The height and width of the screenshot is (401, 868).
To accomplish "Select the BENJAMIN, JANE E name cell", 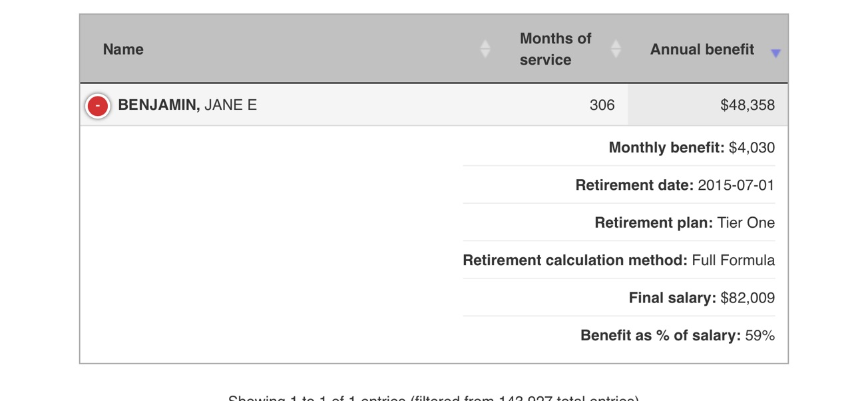I will tap(187, 105).
